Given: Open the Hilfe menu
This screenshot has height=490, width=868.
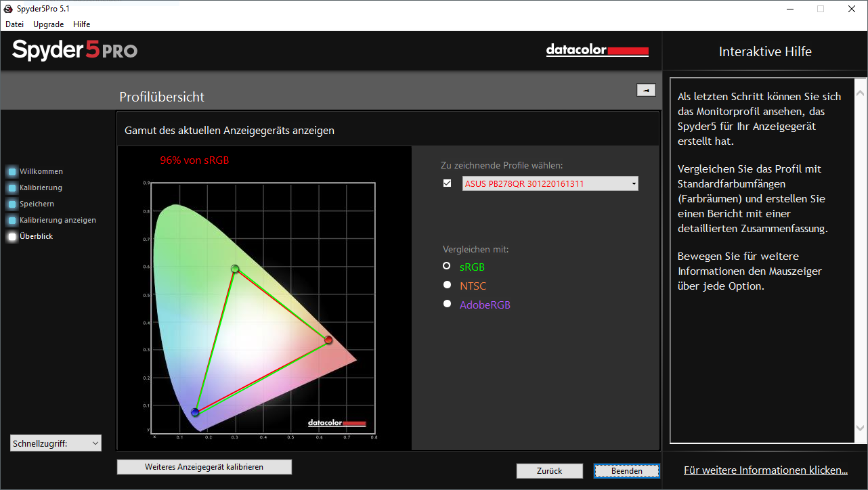Looking at the screenshot, I should [x=81, y=24].
